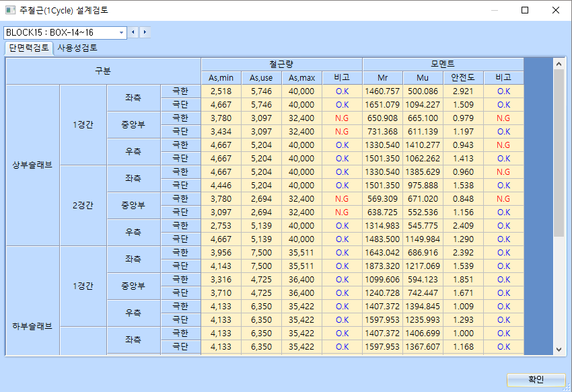Click As,min value 2,753
This screenshot has width=572, height=392.
pyautogui.click(x=221, y=226)
